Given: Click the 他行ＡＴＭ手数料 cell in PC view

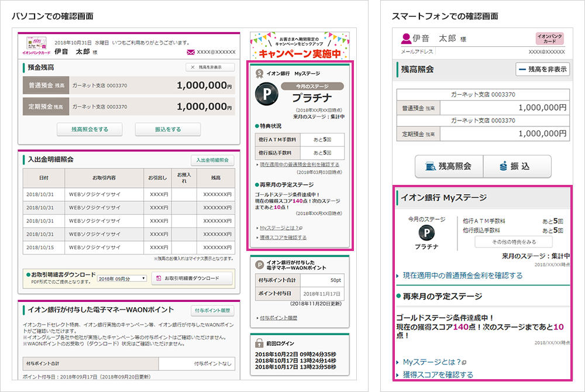Looking at the screenshot, I should 277,139.
